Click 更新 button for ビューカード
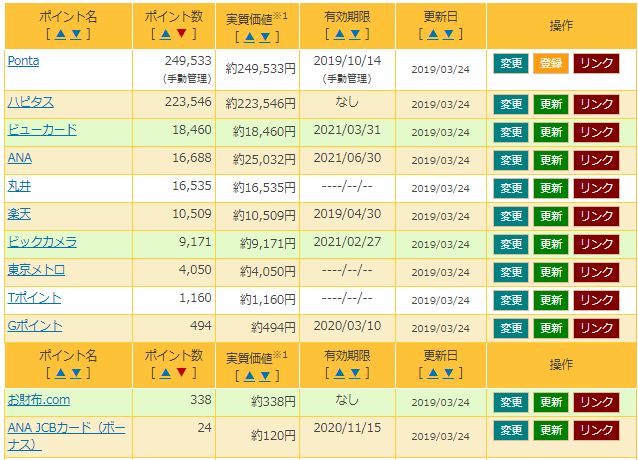 [x=551, y=133]
